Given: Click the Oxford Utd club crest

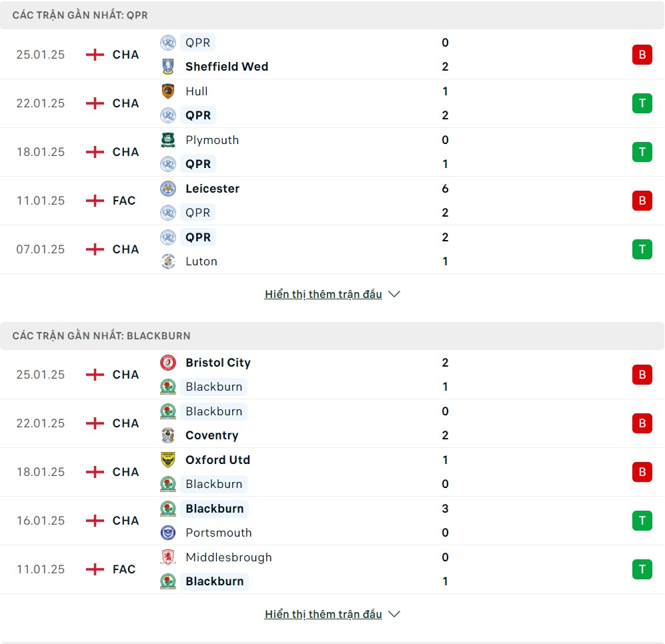Looking at the screenshot, I should tap(168, 459).
